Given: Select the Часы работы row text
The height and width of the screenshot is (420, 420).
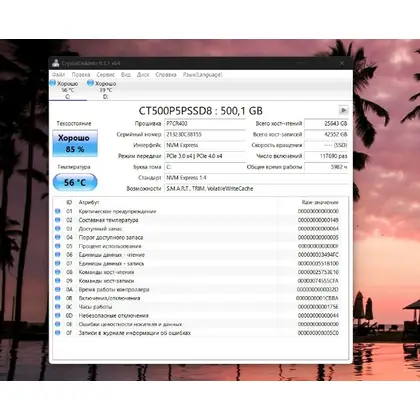Looking at the screenshot, I should pos(95,307).
